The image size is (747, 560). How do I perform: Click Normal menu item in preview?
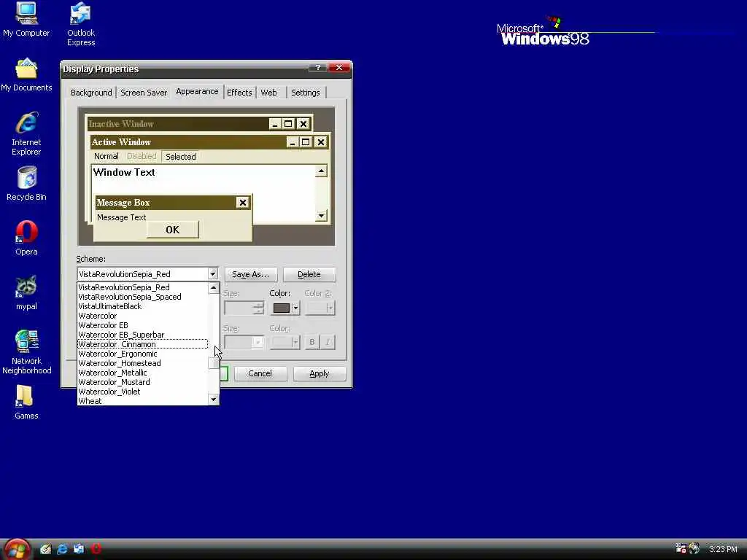[x=107, y=156]
